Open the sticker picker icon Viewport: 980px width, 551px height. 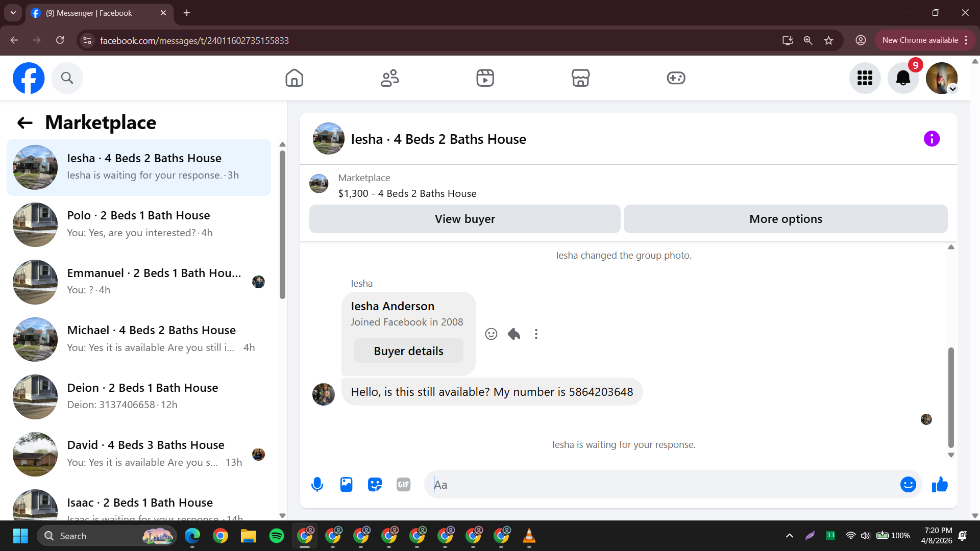[375, 485]
